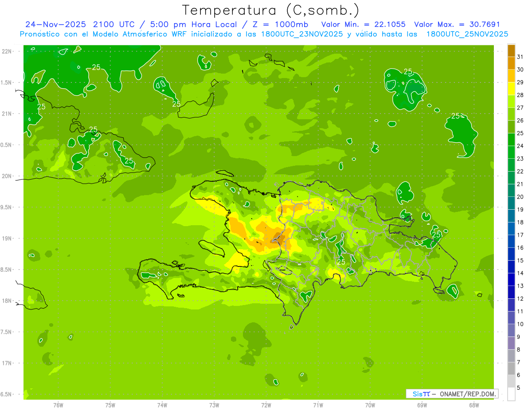Click the '21N' latitude label
This screenshot has height=411, width=532.
pos(7,114)
